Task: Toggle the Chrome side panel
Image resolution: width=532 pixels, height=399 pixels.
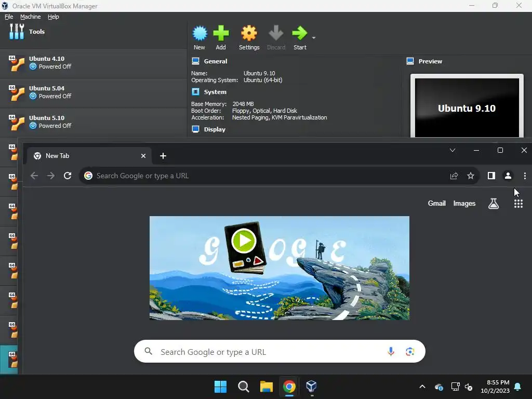Action: pos(491,176)
